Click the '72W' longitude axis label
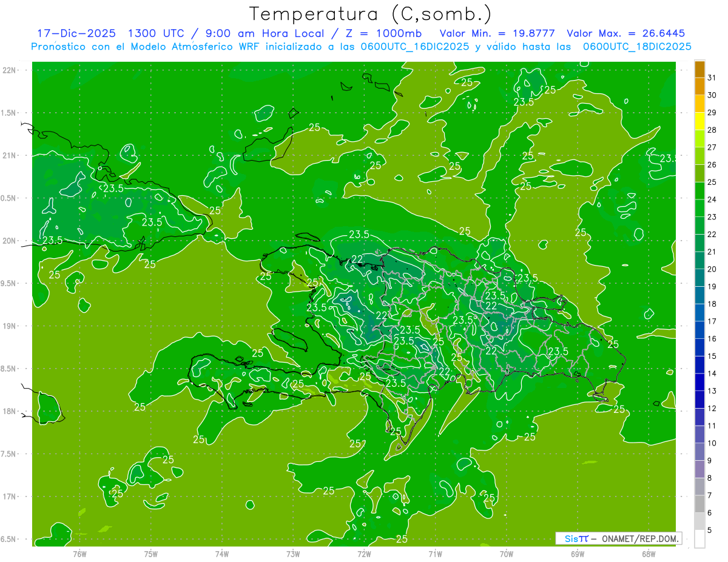The width and height of the screenshot is (728, 562). [x=364, y=554]
